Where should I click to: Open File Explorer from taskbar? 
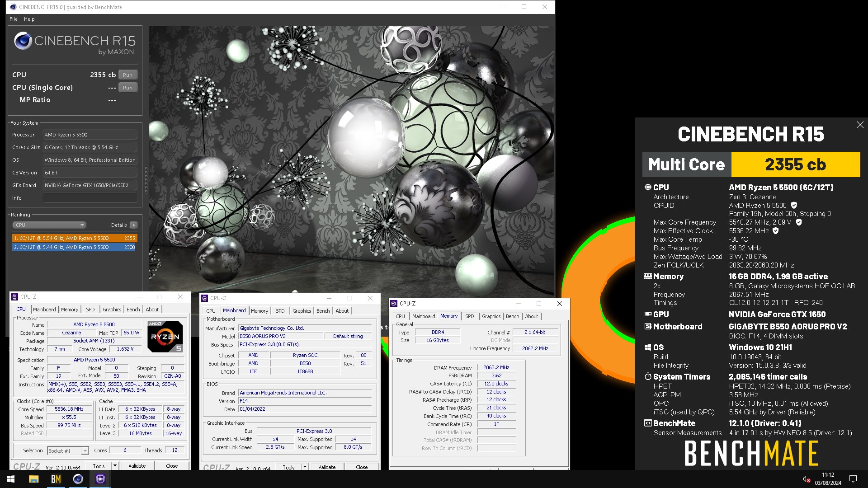[x=33, y=479]
